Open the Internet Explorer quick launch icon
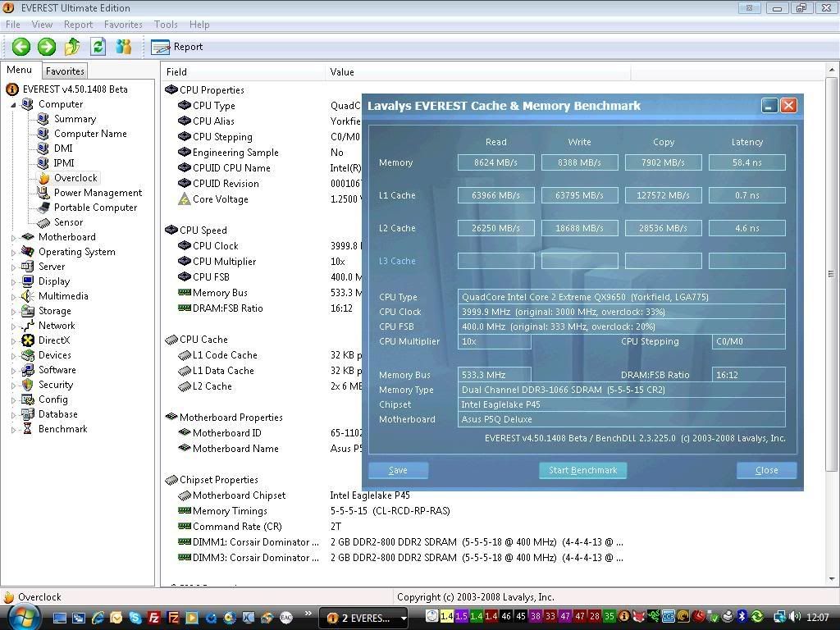Viewport: 840px width, 630px height. tap(98, 618)
